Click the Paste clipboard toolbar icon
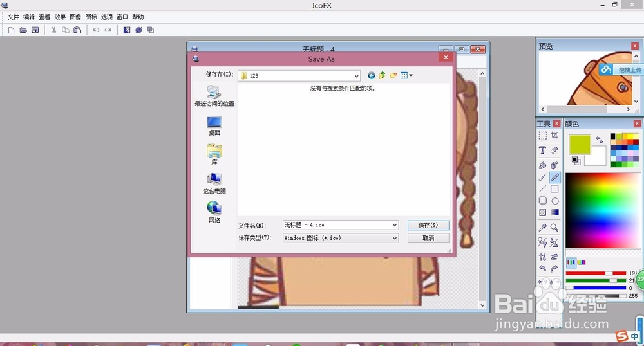This screenshot has height=346, width=644. tap(77, 30)
